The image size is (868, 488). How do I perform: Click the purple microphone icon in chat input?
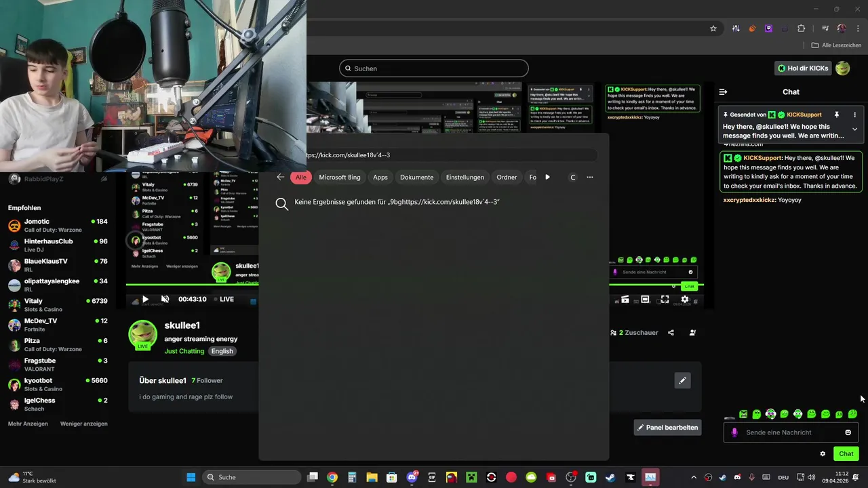[734, 432]
